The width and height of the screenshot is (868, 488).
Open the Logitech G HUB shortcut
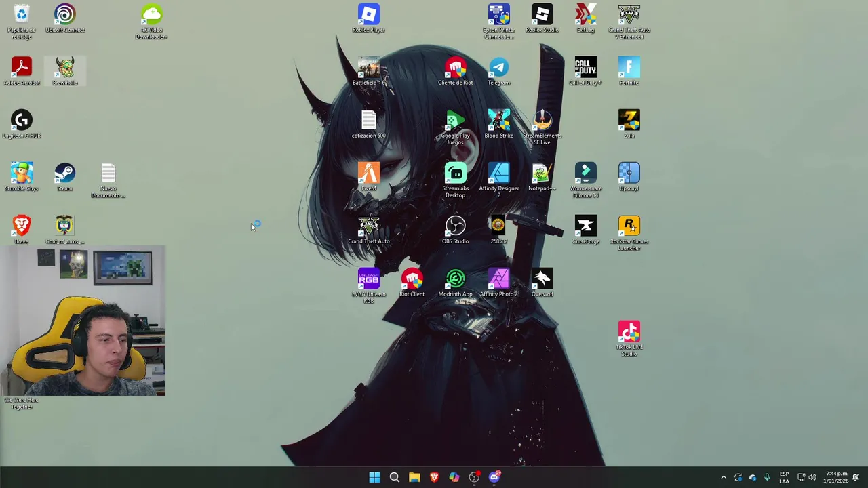(x=22, y=125)
